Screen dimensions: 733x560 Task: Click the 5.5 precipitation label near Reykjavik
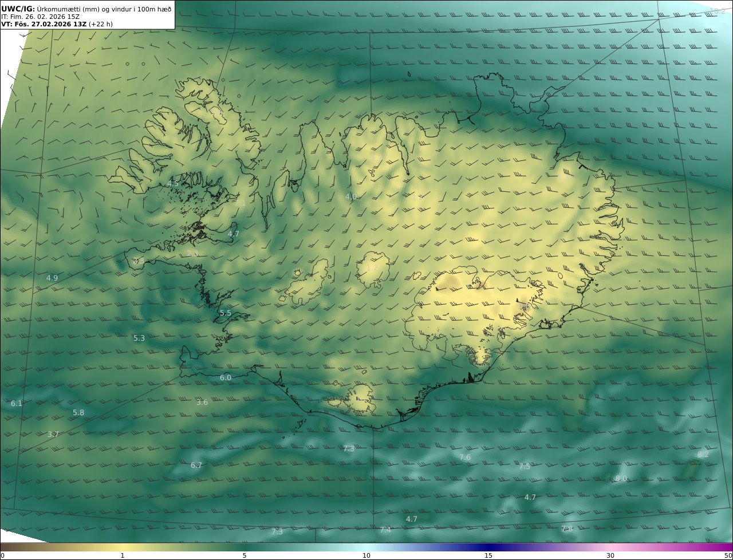[226, 313]
